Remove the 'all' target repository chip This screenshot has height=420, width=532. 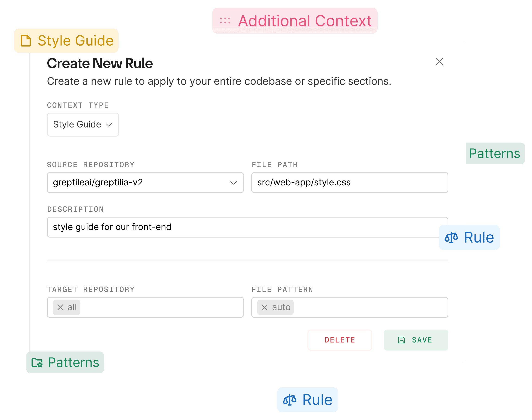pos(60,307)
